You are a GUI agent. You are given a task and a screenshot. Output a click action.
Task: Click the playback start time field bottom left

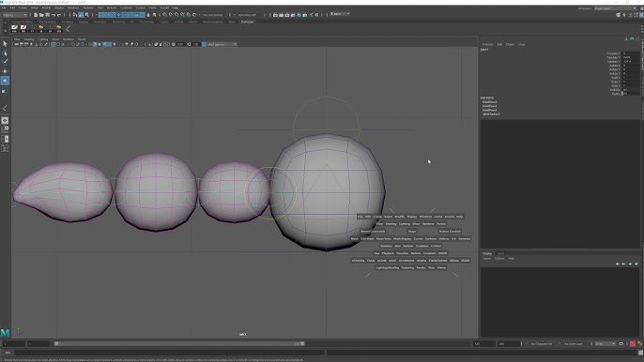pyautogui.click(x=38, y=343)
